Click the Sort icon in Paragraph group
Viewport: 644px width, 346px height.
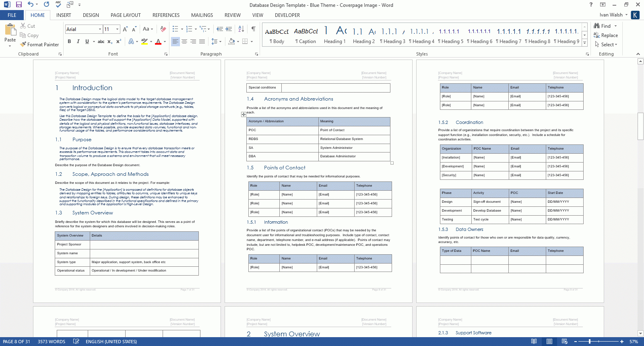241,29
